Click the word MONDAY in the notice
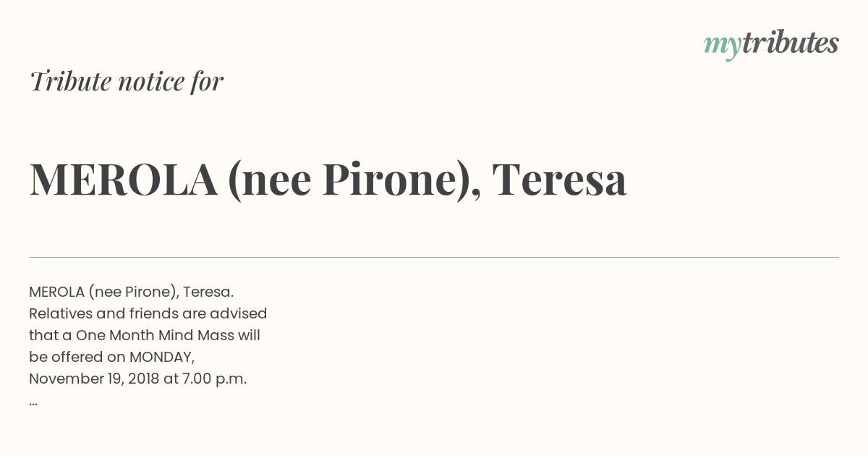Viewport: 868px width, 456px height. [162, 358]
